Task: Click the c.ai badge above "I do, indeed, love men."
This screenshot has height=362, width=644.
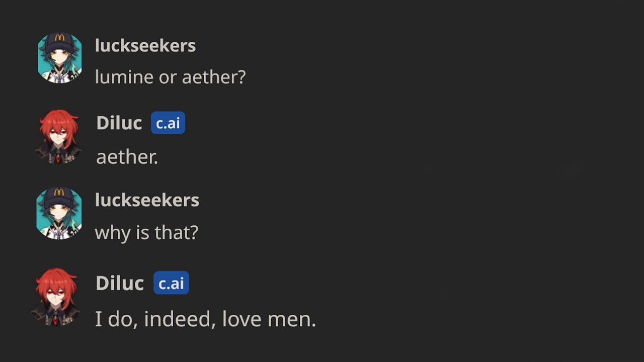Action: coord(171,283)
